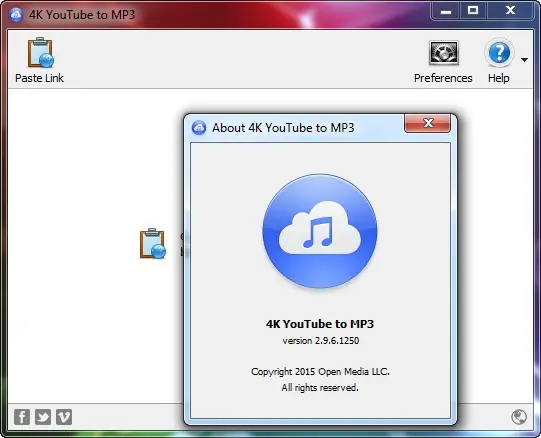
Task: Click the clipboard icon in the main area
Action: (153, 243)
